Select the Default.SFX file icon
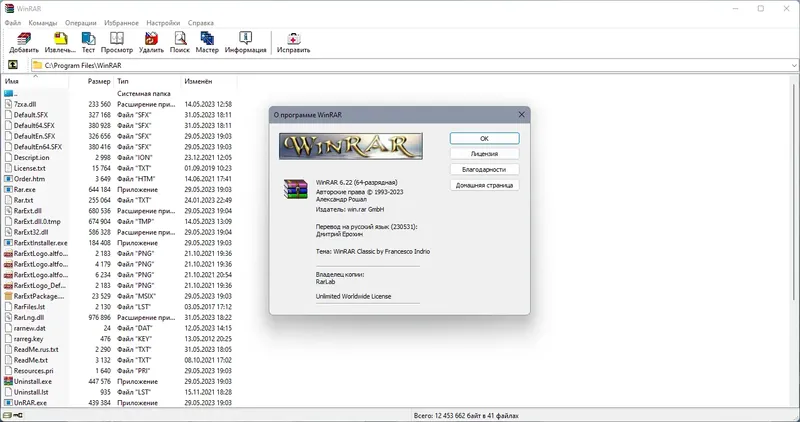Viewport: 800px width, 422px height. click(x=8, y=115)
